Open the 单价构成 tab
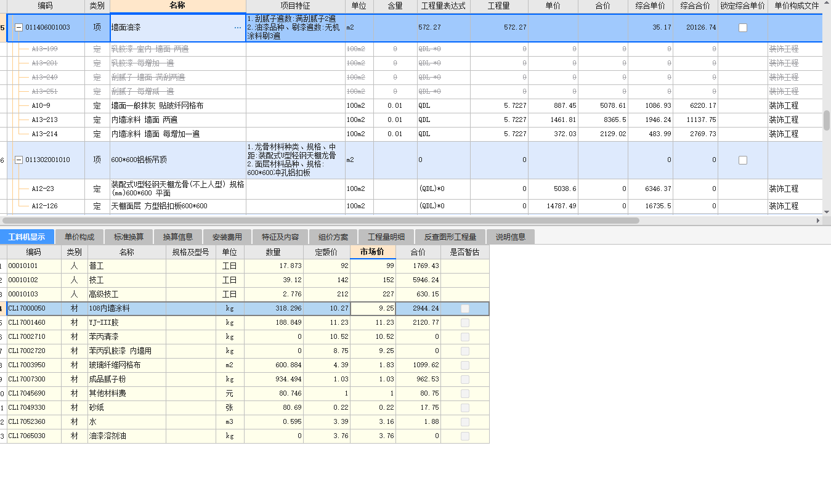Screen dimensions: 831x504 [x=79, y=237]
